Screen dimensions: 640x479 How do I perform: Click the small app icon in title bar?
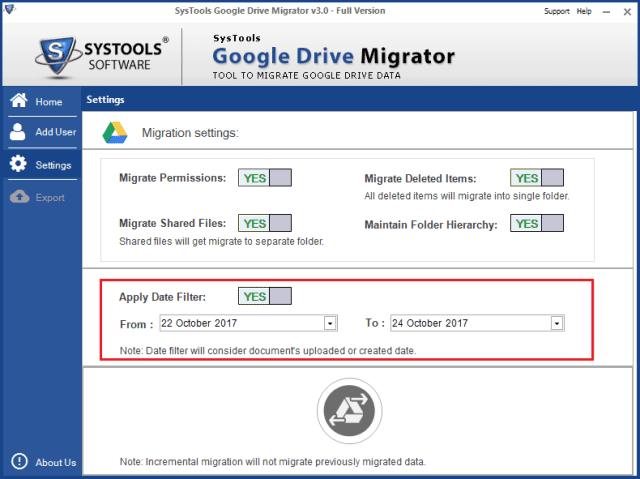pos(9,9)
